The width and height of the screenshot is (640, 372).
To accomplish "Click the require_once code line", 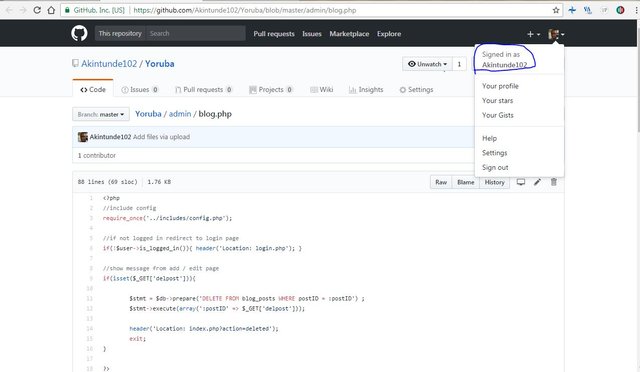I will (167, 218).
